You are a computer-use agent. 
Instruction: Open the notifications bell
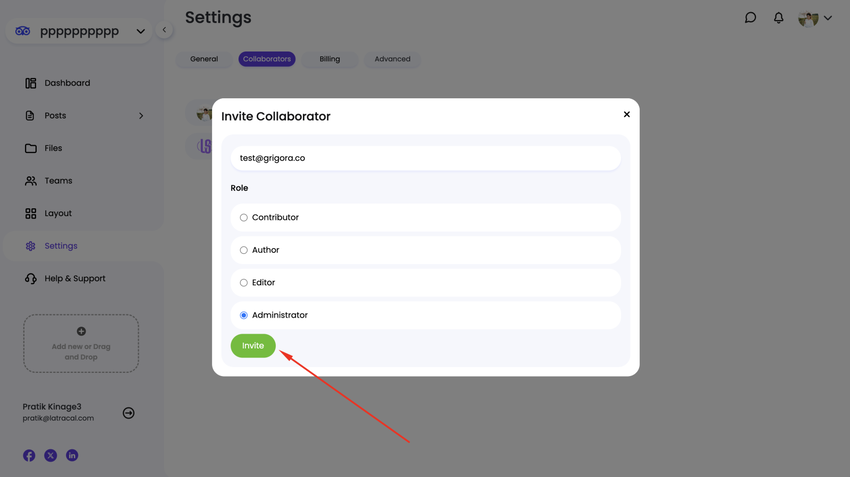(x=779, y=18)
